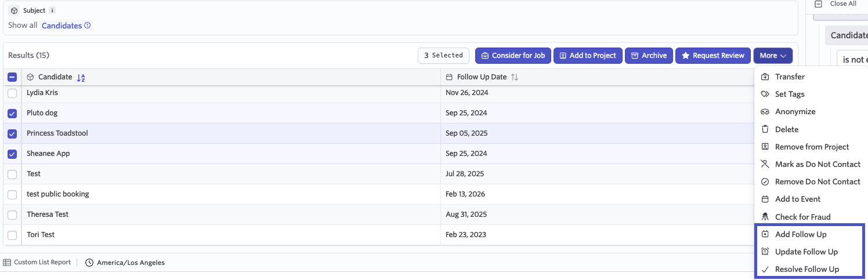Screen dimensions: 868x280
Task: Choose Check for Fraud option
Action: point(802,217)
